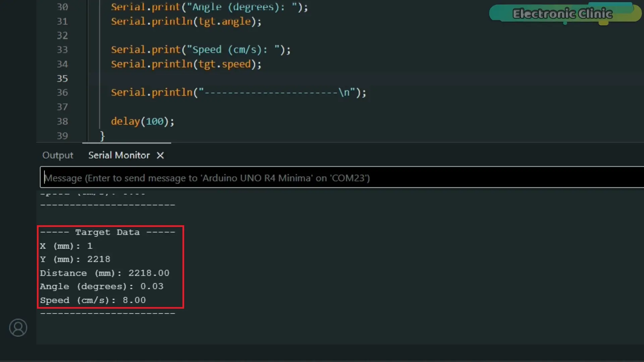Click the dashed-line println statement on line 36
Viewport: 644px width, 362px height.
238,93
